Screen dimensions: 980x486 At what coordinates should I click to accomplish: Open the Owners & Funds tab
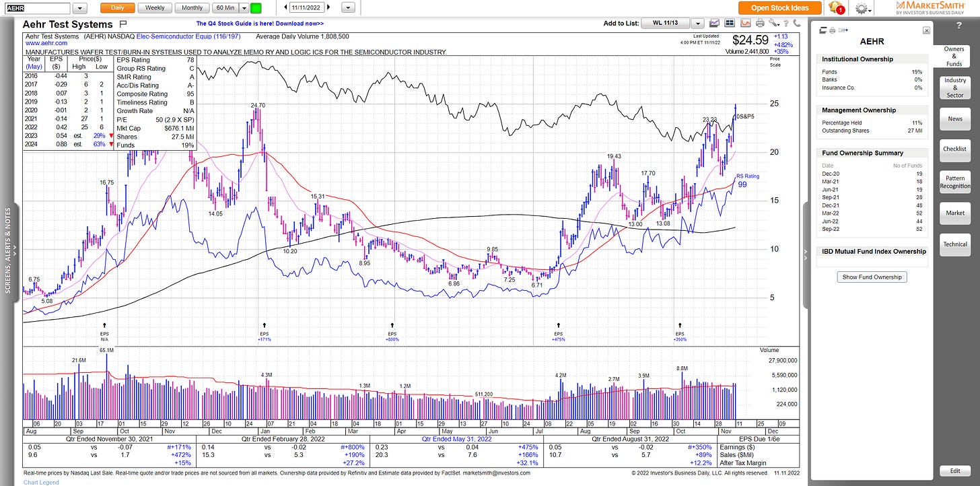pyautogui.click(x=954, y=57)
